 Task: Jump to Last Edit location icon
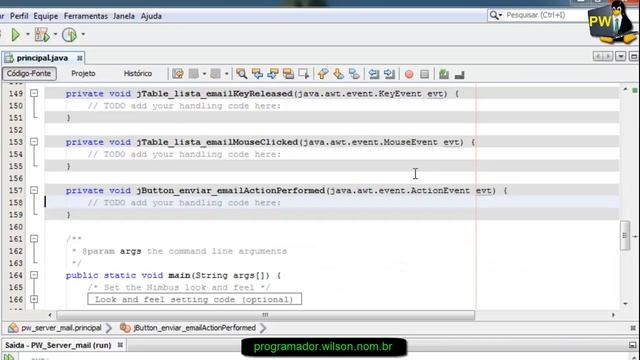point(178,74)
